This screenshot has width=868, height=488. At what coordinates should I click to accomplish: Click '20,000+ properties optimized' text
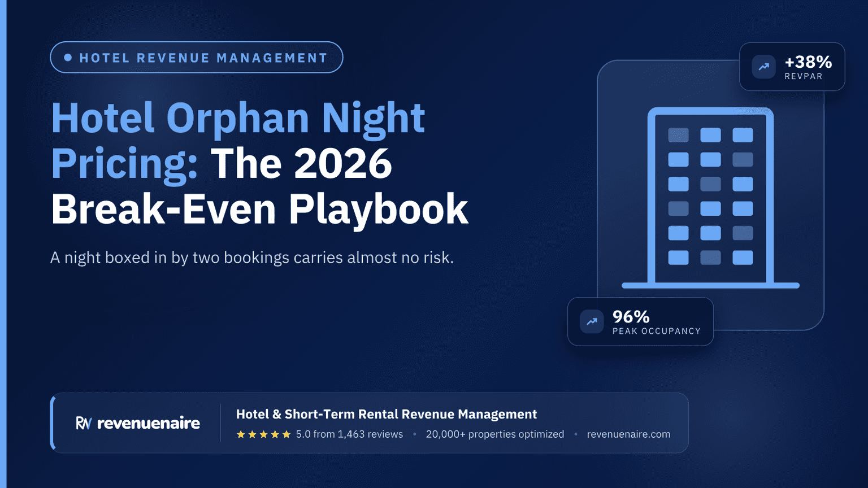pyautogui.click(x=495, y=434)
